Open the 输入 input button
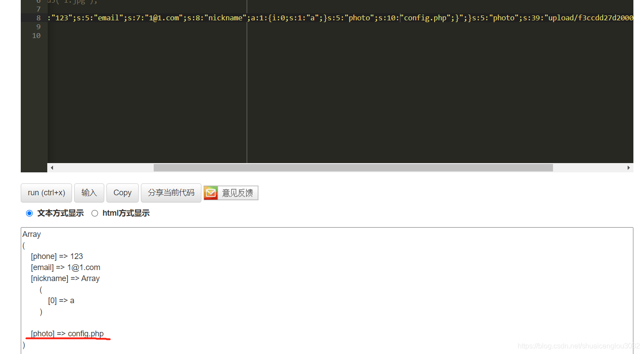Screen dimensions: 644x354 pyautogui.click(x=89, y=193)
